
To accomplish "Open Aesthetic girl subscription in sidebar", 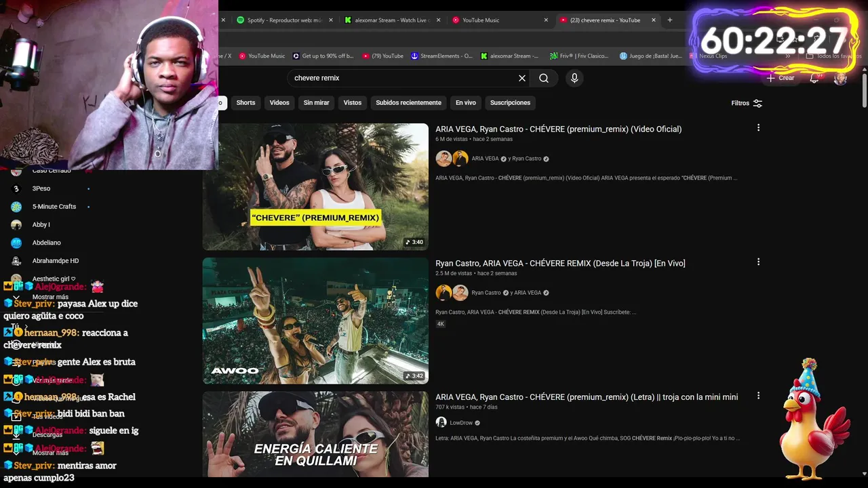I will point(54,279).
